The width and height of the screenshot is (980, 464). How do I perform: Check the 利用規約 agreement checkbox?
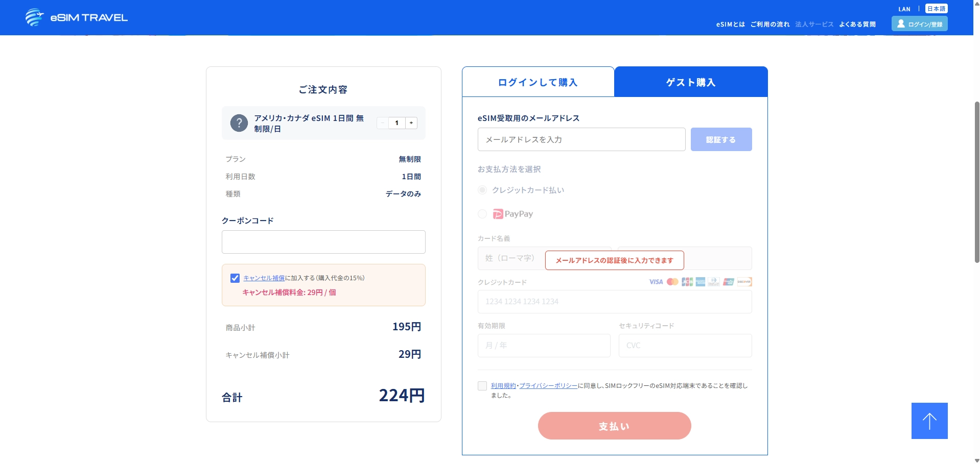point(482,386)
